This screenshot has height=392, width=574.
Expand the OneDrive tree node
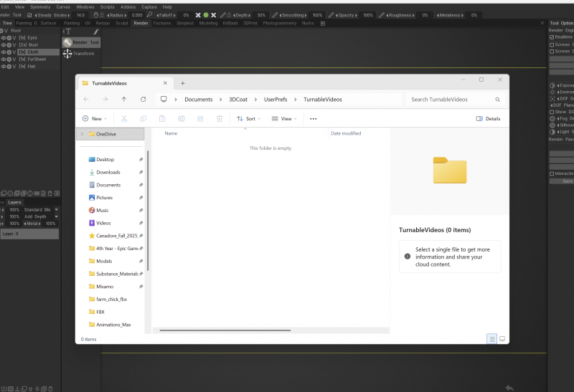tap(82, 134)
